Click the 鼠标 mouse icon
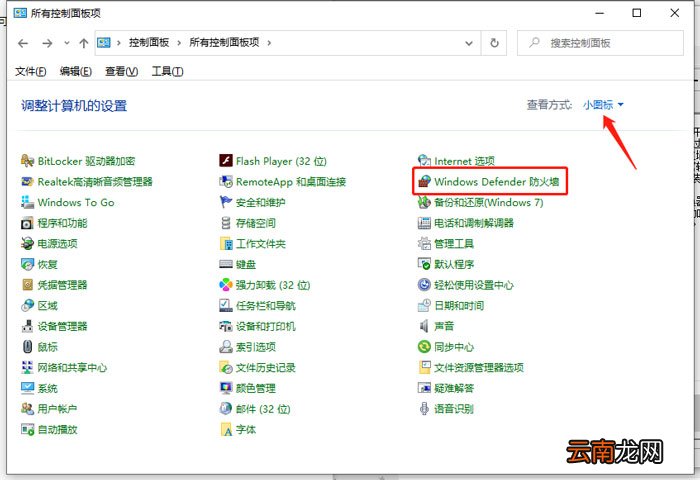700x480 pixels. (x=27, y=346)
